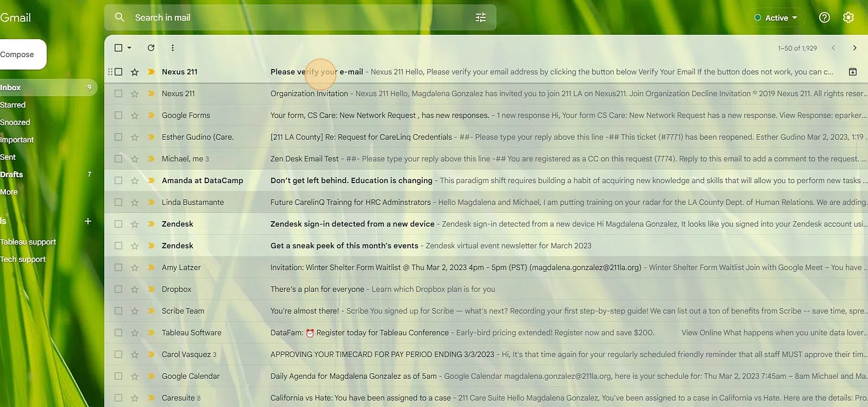The height and width of the screenshot is (407, 868).
Task: Check the Linda Bustamante email checkbox
Action: tap(118, 202)
